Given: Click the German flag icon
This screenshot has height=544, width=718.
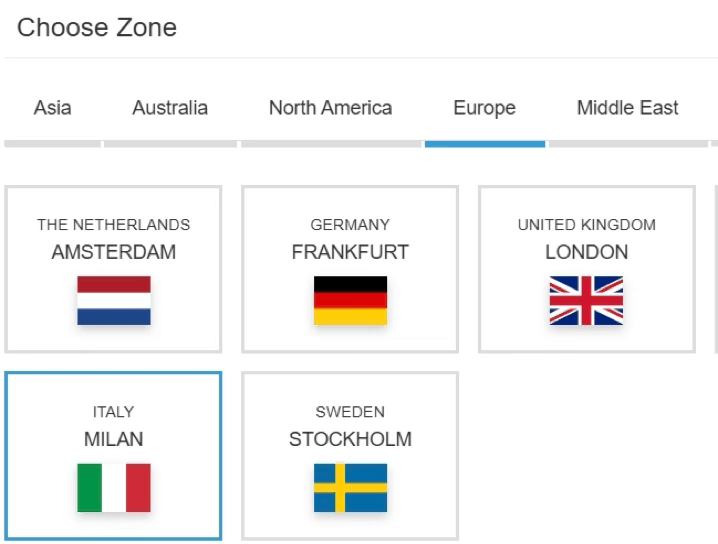Looking at the screenshot, I should 350,301.
